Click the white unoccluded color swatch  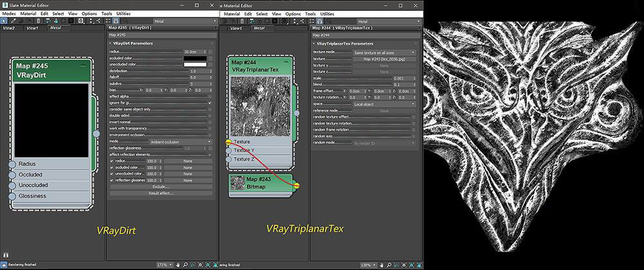(x=195, y=65)
